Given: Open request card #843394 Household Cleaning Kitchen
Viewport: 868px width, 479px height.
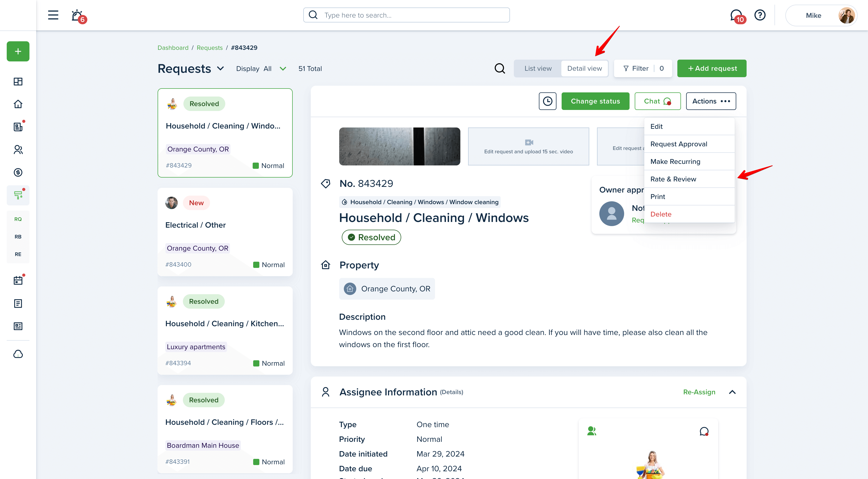Looking at the screenshot, I should (225, 331).
